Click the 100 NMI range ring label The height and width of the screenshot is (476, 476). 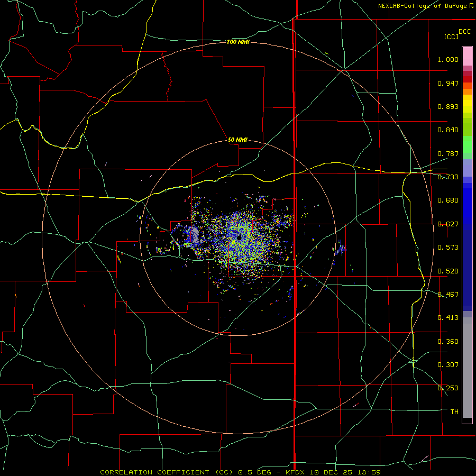238,42
